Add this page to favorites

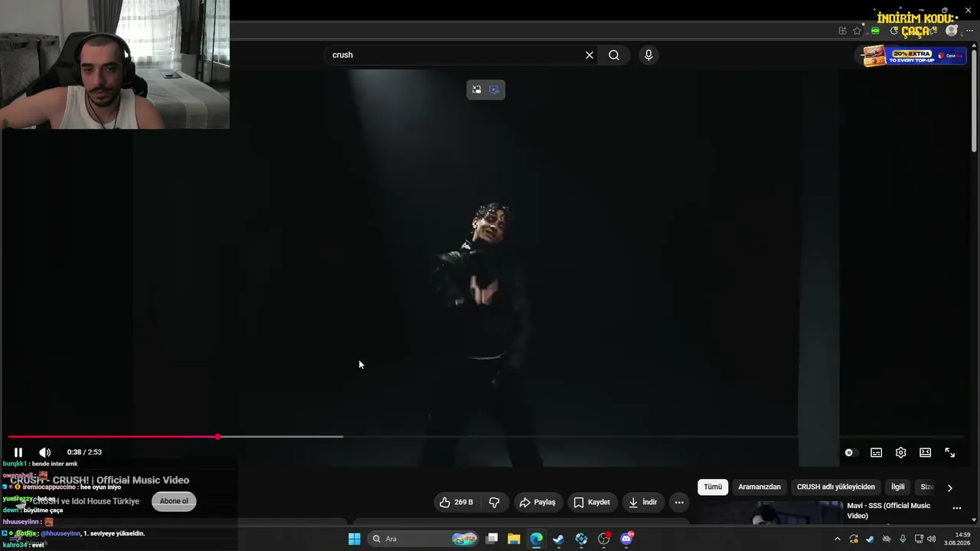pyautogui.click(x=857, y=31)
